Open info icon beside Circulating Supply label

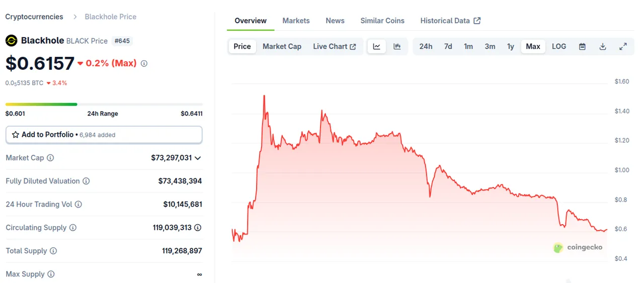click(73, 228)
